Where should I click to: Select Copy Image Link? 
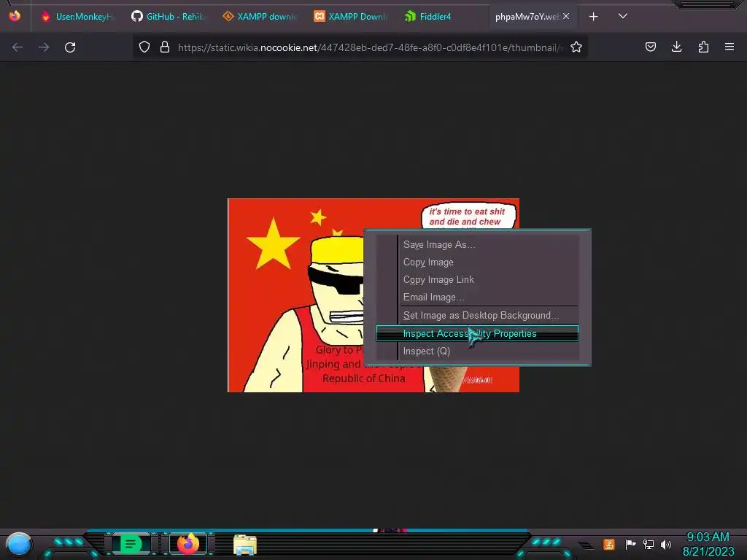tap(477, 280)
